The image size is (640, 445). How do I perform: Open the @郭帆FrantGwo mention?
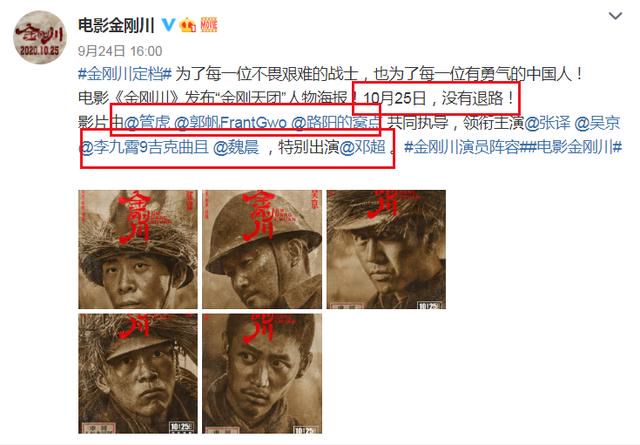click(x=230, y=122)
